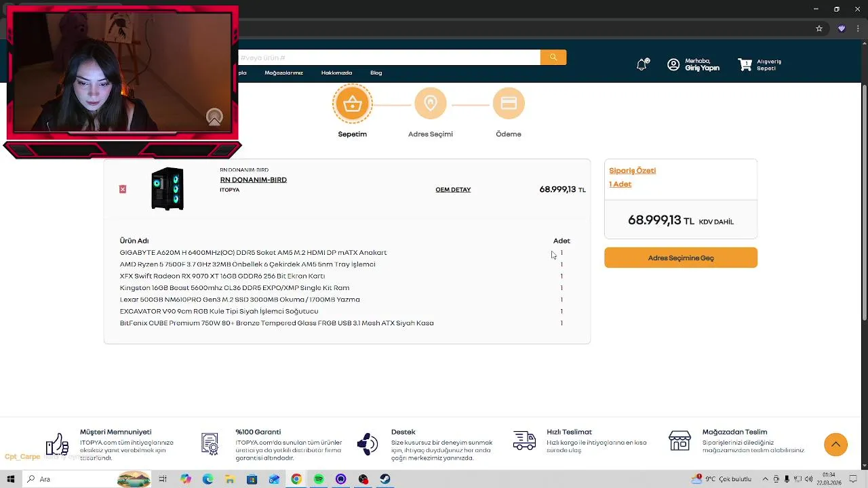Bookmark this page with the star icon
This screenshot has height=488, width=868.
pyautogui.click(x=819, y=28)
